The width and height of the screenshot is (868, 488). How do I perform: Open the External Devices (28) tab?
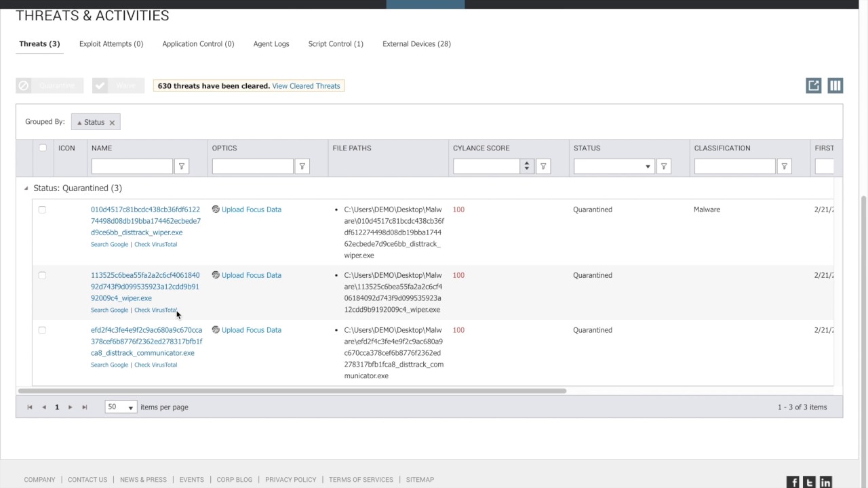(416, 44)
